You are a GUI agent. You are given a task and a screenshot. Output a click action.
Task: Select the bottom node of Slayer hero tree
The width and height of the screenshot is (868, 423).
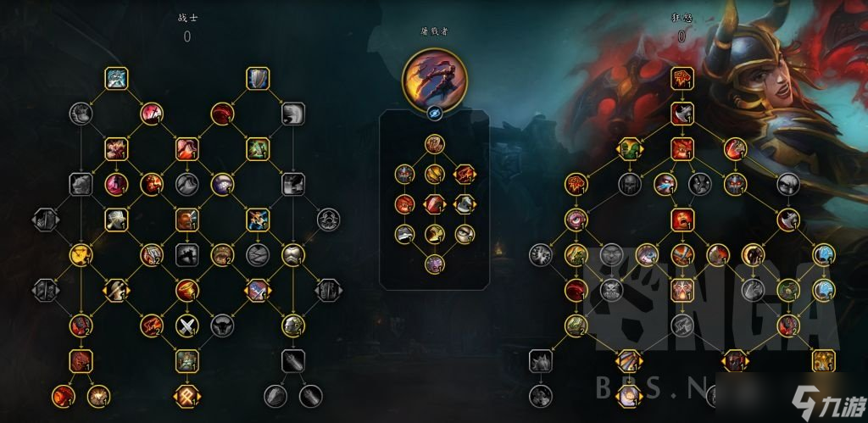(x=435, y=264)
